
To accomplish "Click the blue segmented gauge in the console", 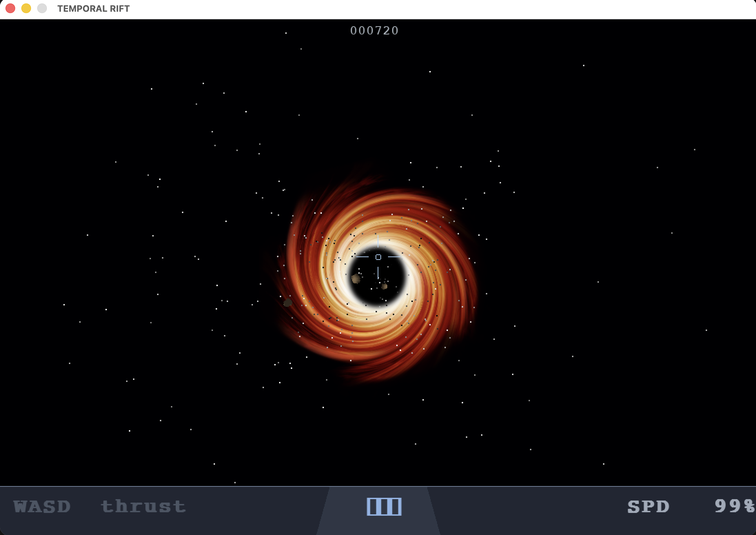I will (384, 506).
